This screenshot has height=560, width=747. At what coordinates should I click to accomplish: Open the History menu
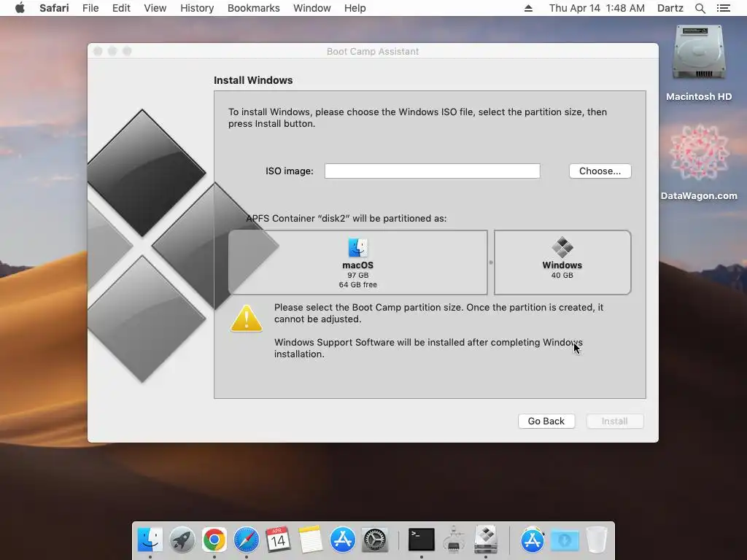197,8
